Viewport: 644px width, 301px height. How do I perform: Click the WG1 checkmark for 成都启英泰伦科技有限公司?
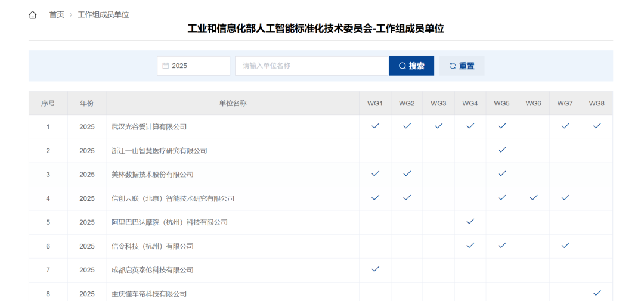pos(375,269)
